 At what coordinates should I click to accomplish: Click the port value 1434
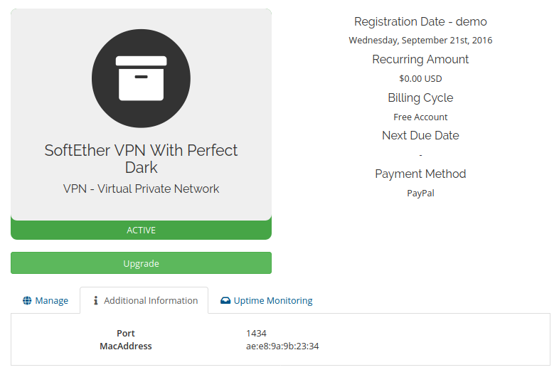click(256, 334)
